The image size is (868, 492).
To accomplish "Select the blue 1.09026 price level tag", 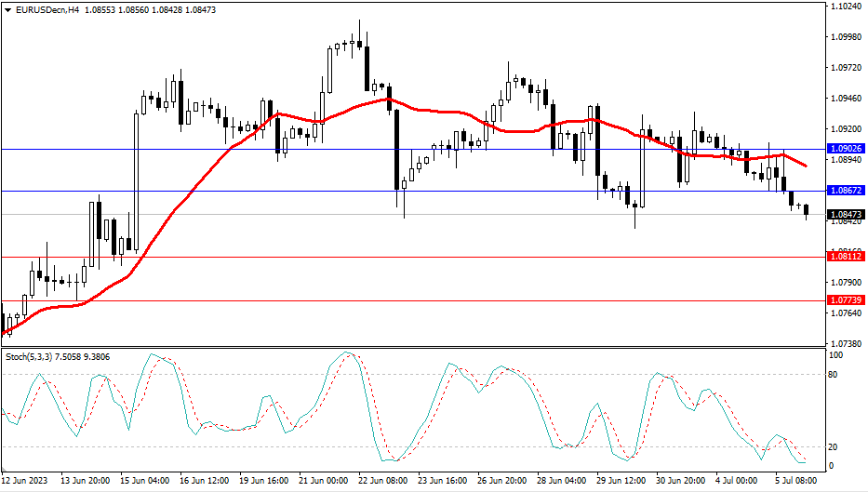I will [846, 149].
